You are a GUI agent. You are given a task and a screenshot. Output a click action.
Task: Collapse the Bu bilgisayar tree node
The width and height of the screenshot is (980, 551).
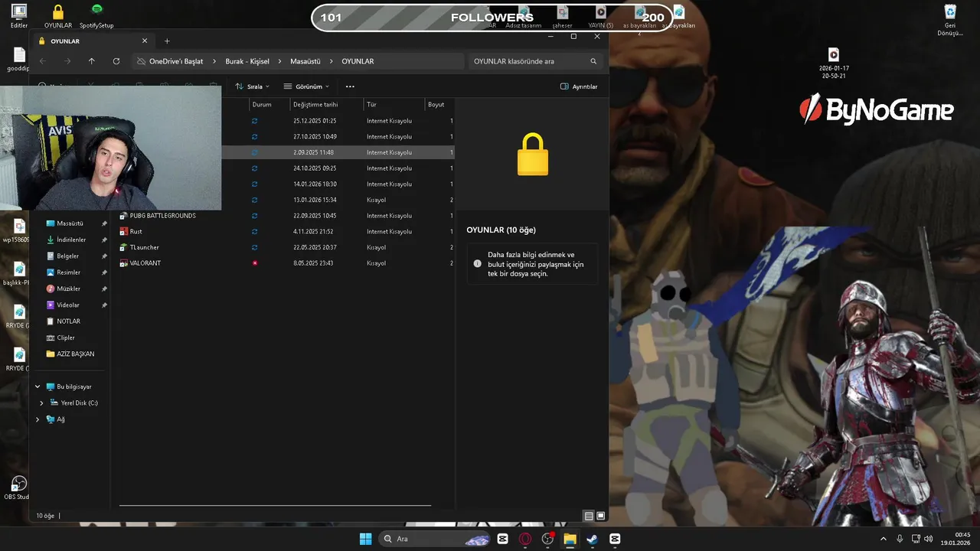click(x=38, y=386)
